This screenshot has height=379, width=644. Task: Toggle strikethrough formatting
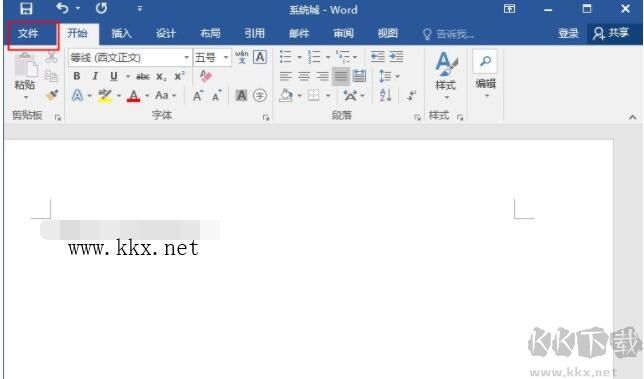143,76
